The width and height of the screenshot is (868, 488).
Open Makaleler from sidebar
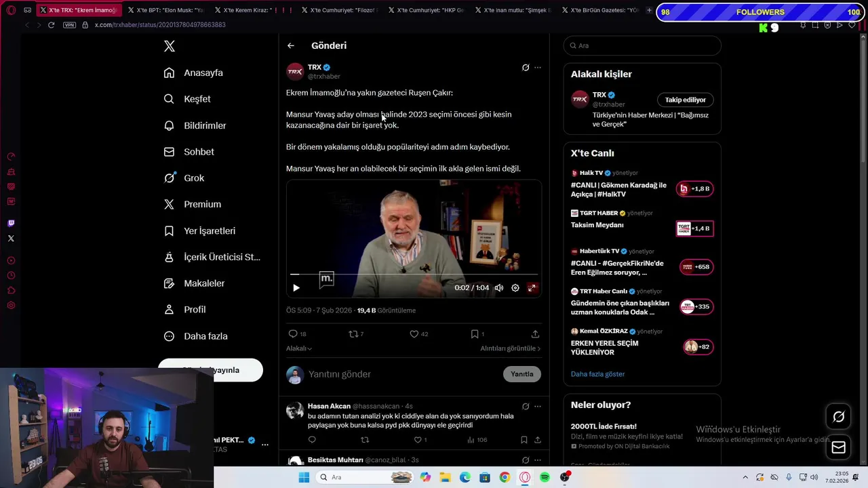point(194,283)
